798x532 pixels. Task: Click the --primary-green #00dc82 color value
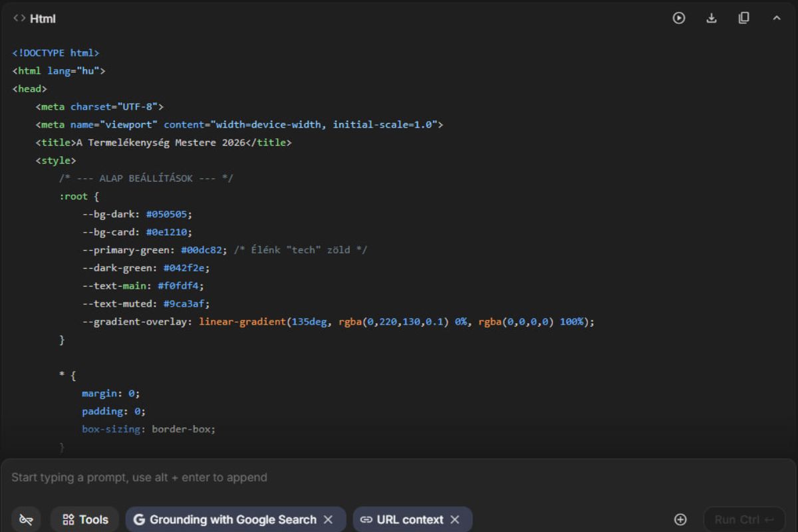tap(203, 250)
